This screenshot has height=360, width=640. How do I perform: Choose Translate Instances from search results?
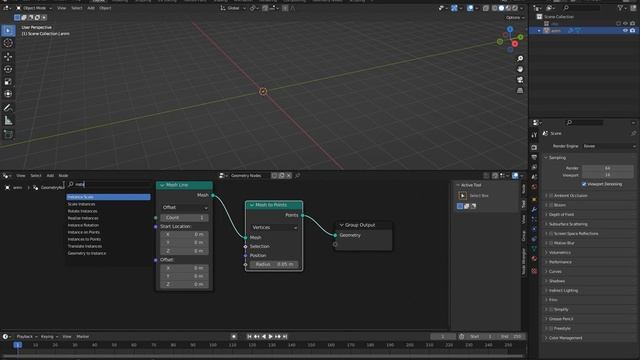108,246
